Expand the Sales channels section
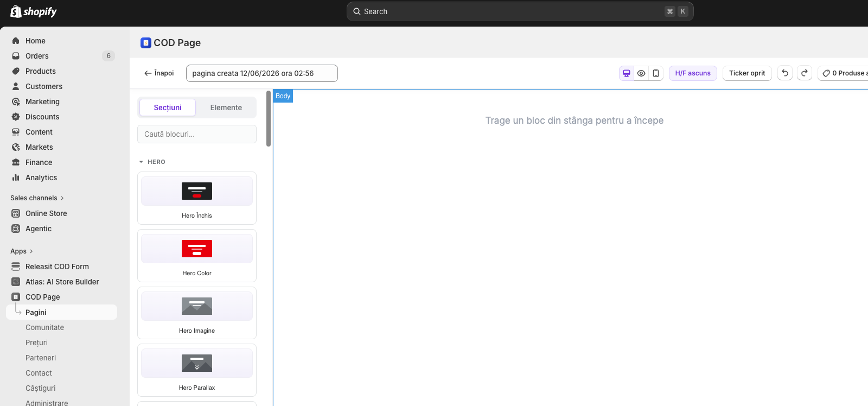 point(37,198)
